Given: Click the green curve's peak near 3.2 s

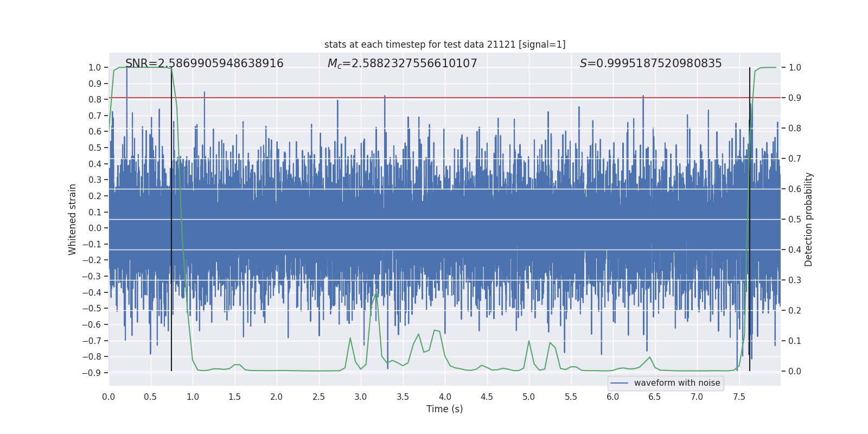Looking at the screenshot, I should point(376,292).
